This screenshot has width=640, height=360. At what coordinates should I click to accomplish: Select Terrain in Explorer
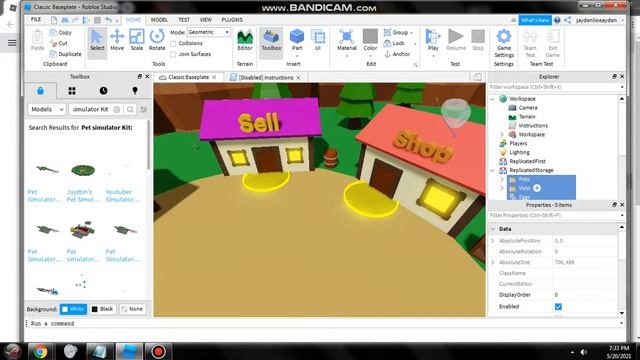pyautogui.click(x=527, y=117)
